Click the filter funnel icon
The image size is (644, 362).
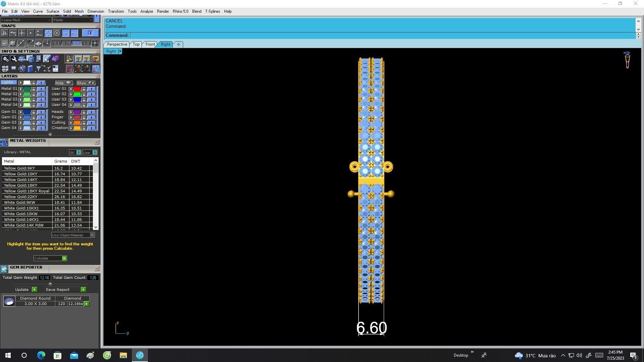38,69
